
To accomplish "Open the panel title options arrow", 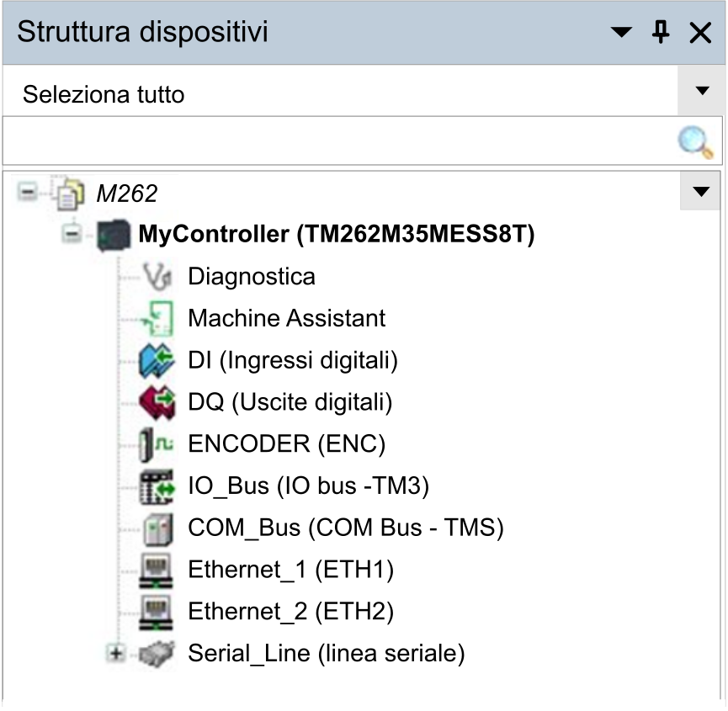I will click(621, 33).
